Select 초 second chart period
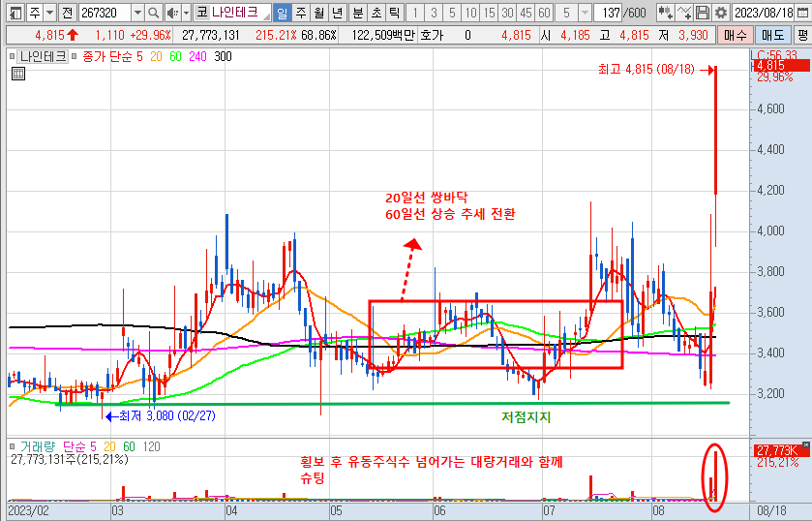 click(x=376, y=13)
